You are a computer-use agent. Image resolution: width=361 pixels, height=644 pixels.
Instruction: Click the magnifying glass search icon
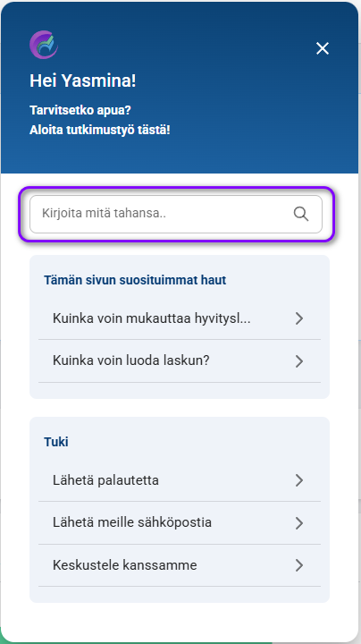point(301,214)
